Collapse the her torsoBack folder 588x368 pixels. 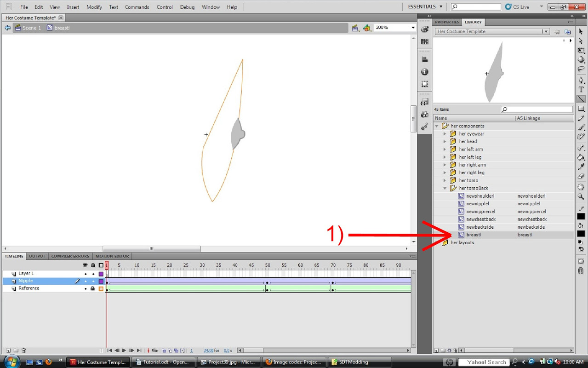445,188
